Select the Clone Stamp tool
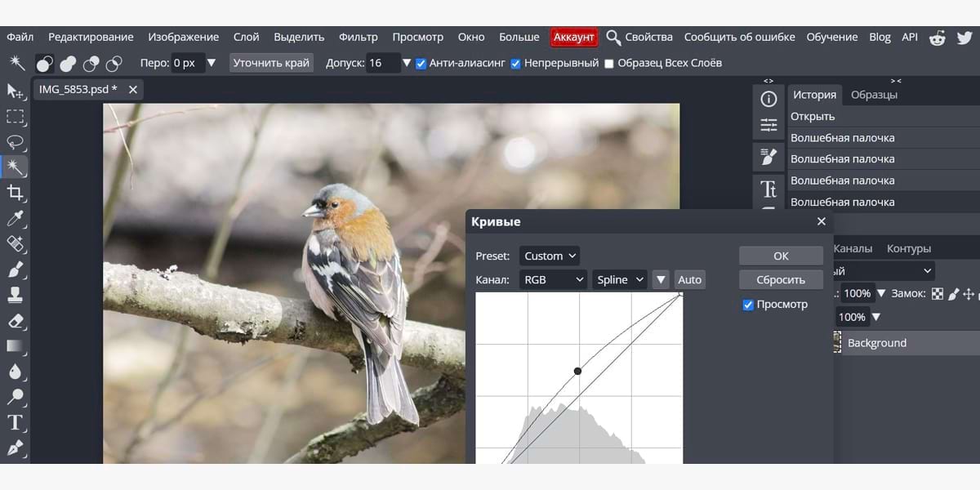This screenshot has height=490, width=980. 15,295
